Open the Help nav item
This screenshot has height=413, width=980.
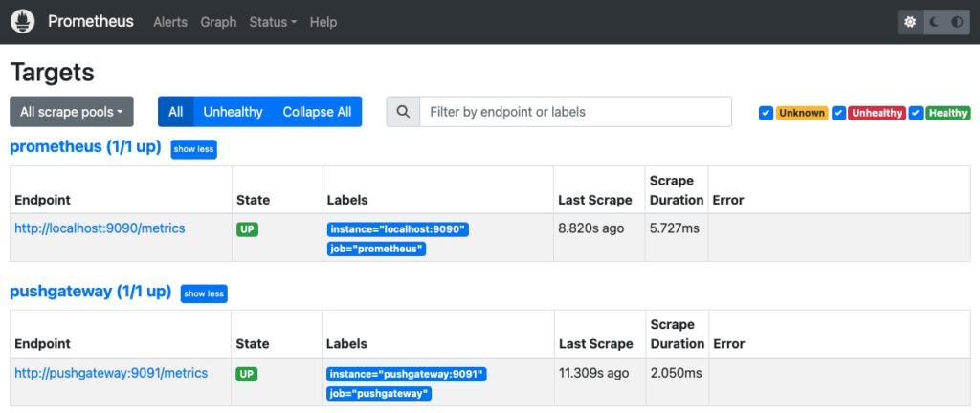pyautogui.click(x=323, y=22)
